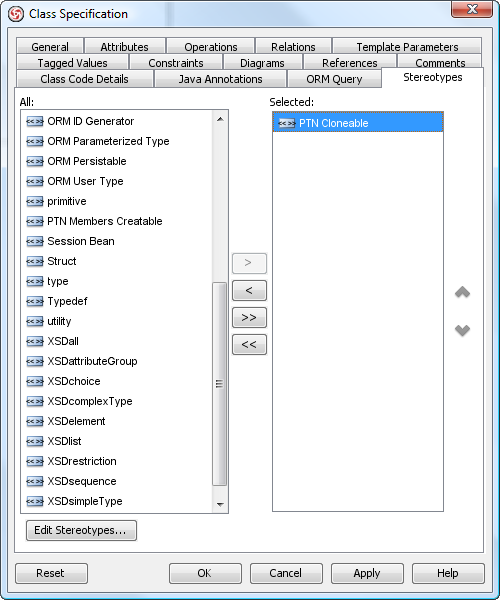500x600 pixels.
Task: Click the icon beside ORM Persistable
Action: pyautogui.click(x=34, y=161)
